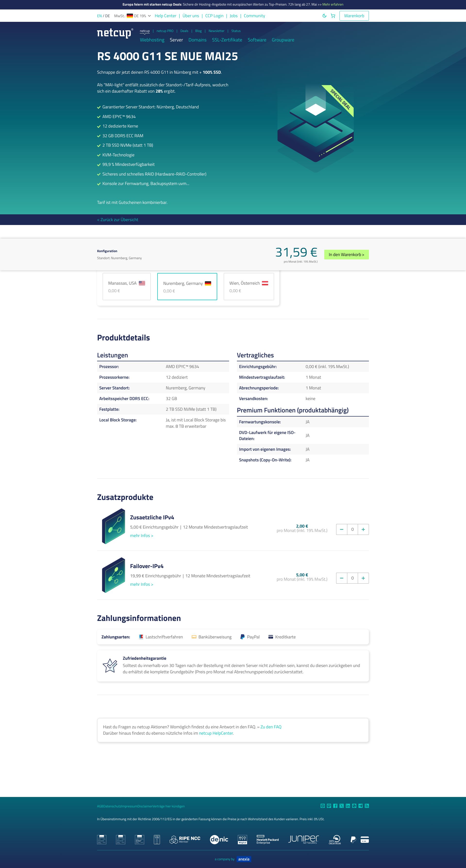Click the RIPE NCC Member logo

click(x=185, y=839)
